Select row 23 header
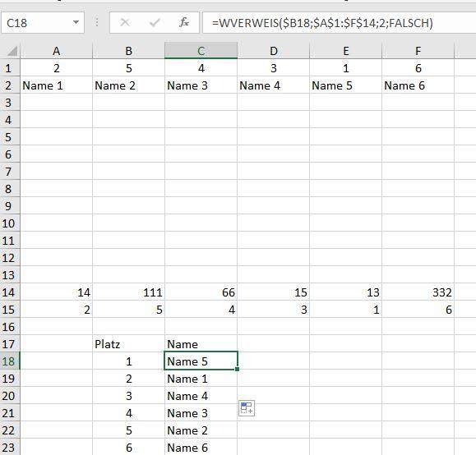Viewport: 476px width, 455px height. click(10, 447)
